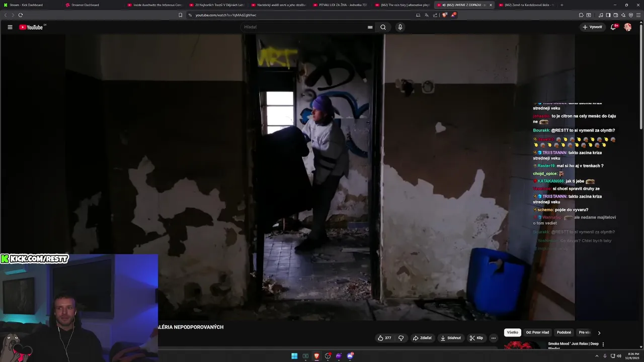Viewport: 644px width, 362px height.
Task: Switch to Streamer Dashboard tab
Action: point(92,5)
